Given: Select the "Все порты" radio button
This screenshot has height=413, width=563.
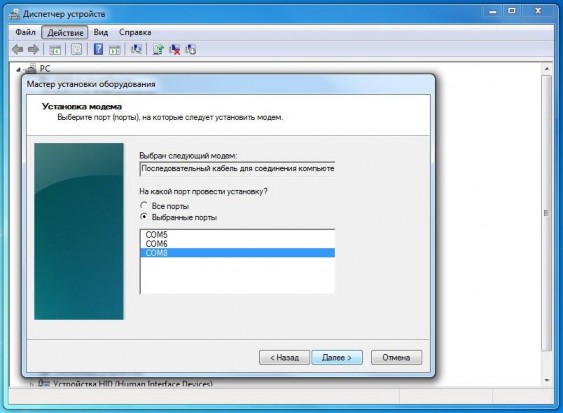Looking at the screenshot, I should [144, 205].
